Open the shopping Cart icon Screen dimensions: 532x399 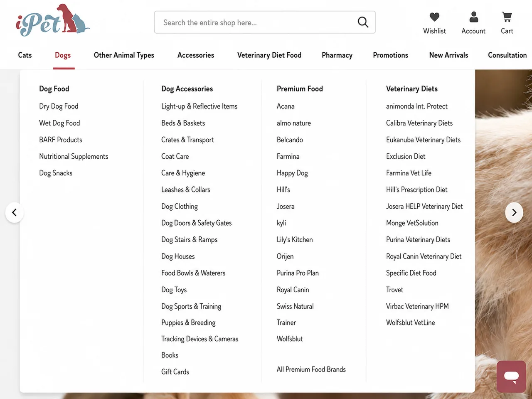(507, 17)
